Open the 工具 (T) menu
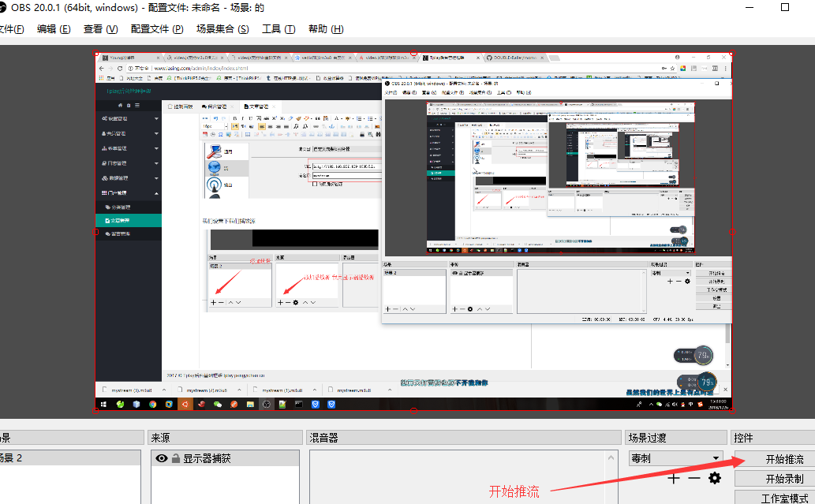 pos(279,29)
